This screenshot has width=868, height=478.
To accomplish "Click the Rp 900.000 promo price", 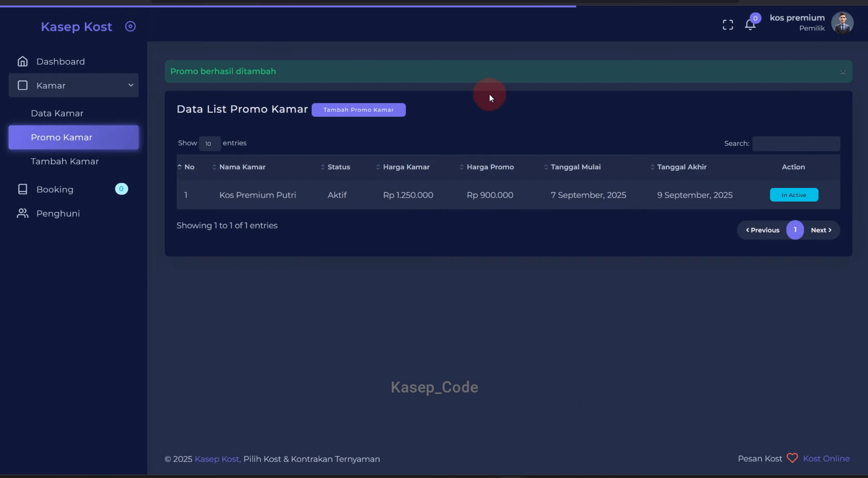I will click(490, 195).
